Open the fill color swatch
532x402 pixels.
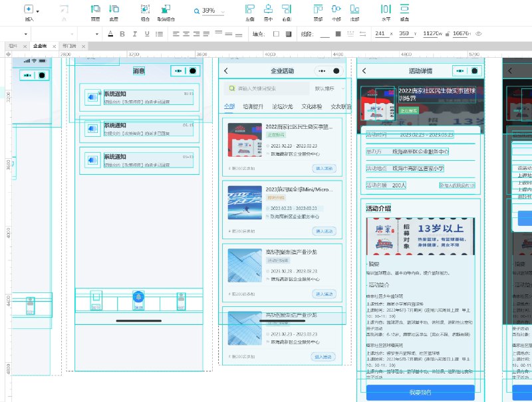point(276,34)
